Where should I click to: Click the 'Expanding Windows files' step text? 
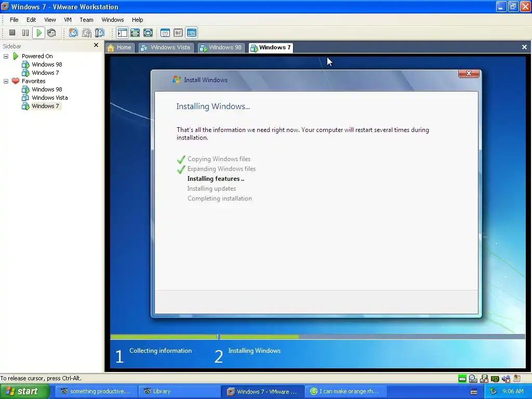[221, 169]
